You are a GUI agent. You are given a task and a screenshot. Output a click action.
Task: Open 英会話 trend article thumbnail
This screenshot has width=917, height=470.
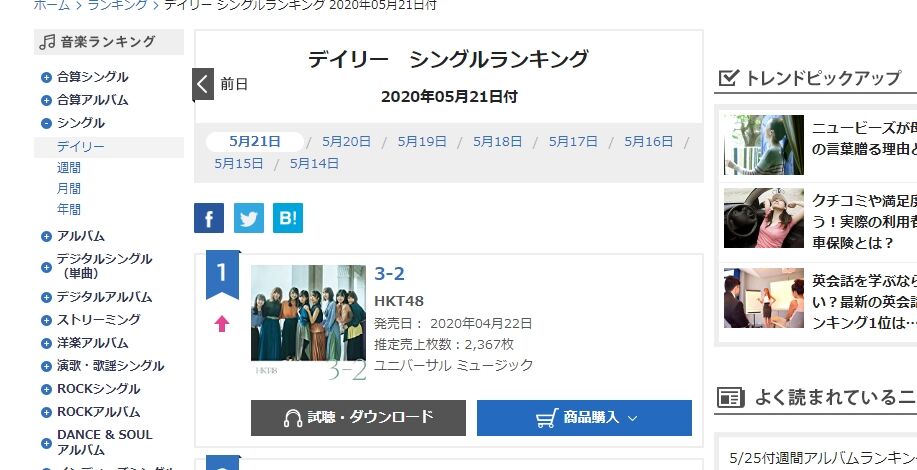click(764, 298)
